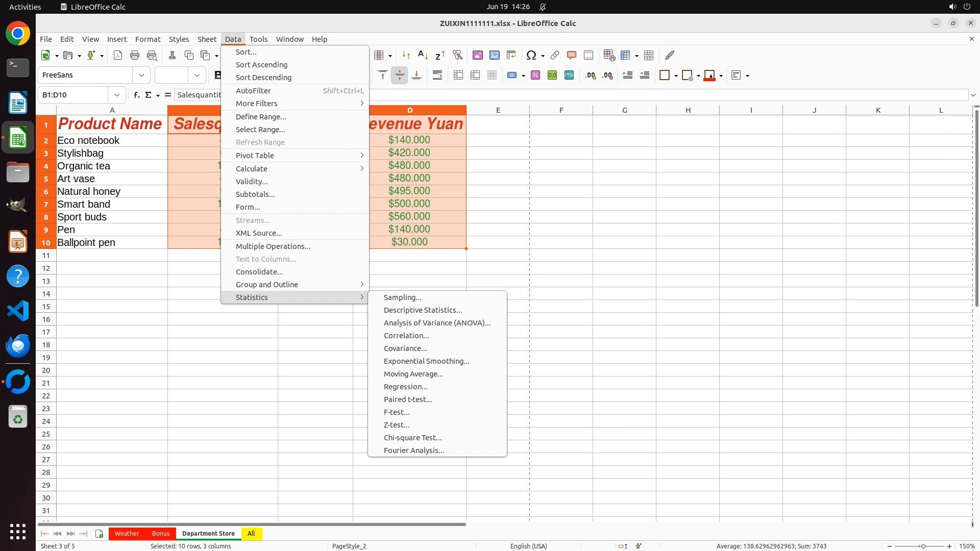
Task: Switch to the Weather sheet tab
Action: point(127,534)
